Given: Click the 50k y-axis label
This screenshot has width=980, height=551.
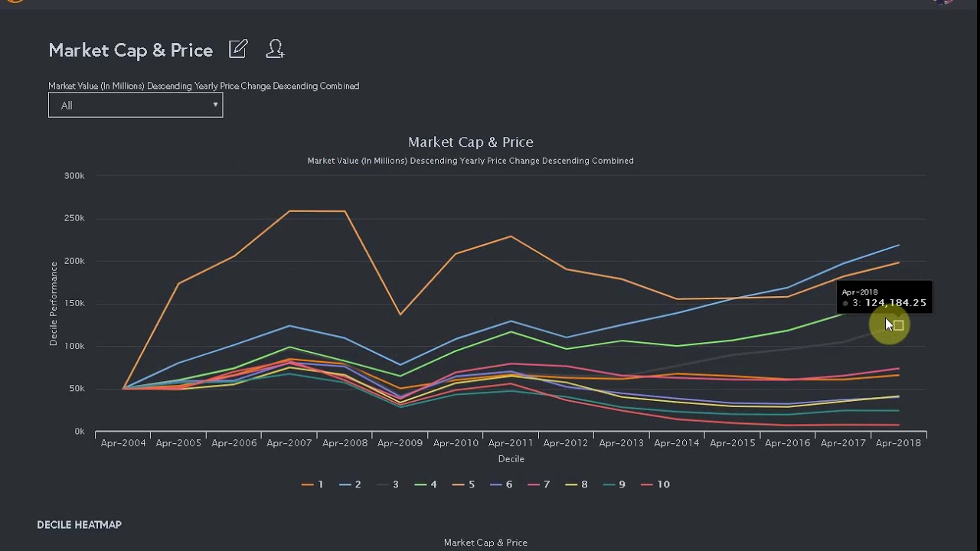Looking at the screenshot, I should click(x=76, y=389).
